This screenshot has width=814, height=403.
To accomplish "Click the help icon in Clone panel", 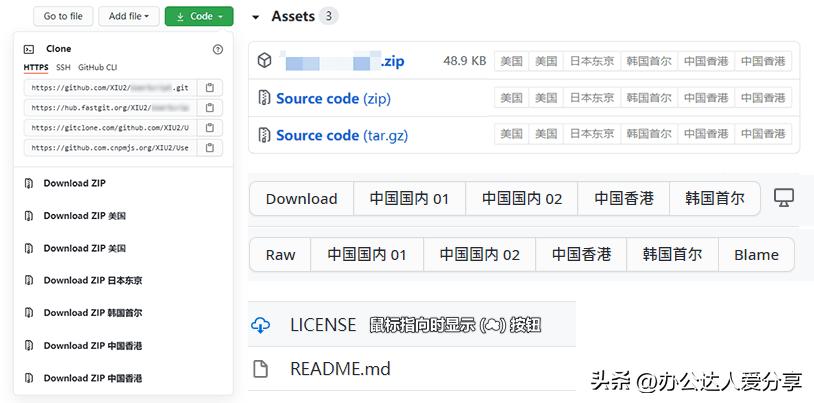I will pos(218,49).
